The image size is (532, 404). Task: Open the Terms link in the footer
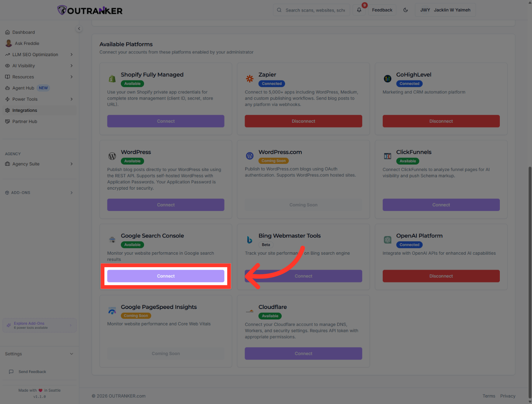[x=489, y=396]
